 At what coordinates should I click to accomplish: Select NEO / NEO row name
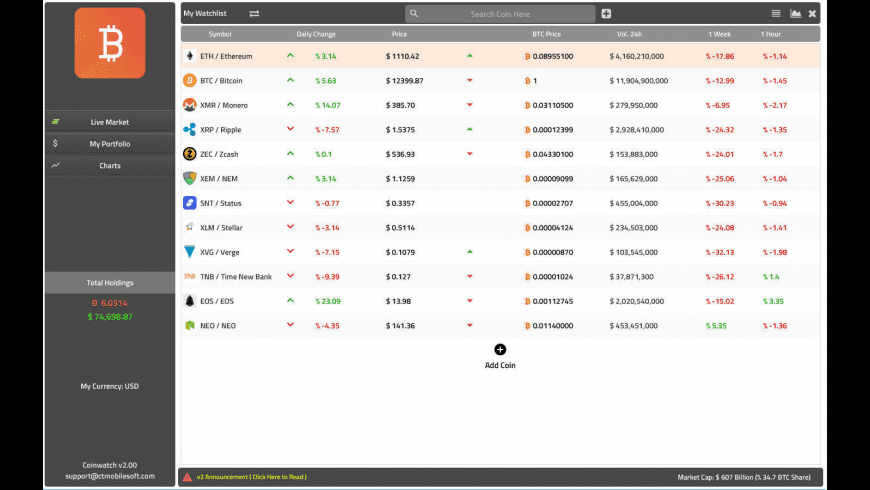(218, 326)
